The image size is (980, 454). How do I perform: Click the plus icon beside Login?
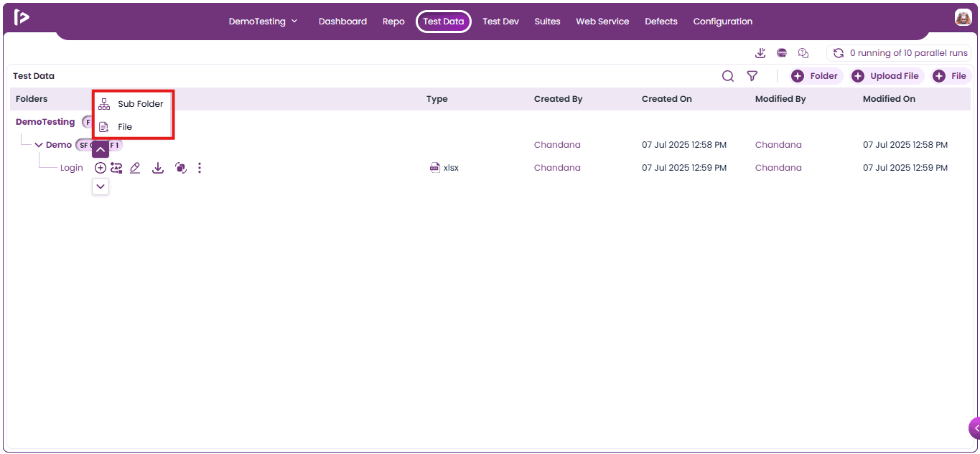tap(101, 168)
